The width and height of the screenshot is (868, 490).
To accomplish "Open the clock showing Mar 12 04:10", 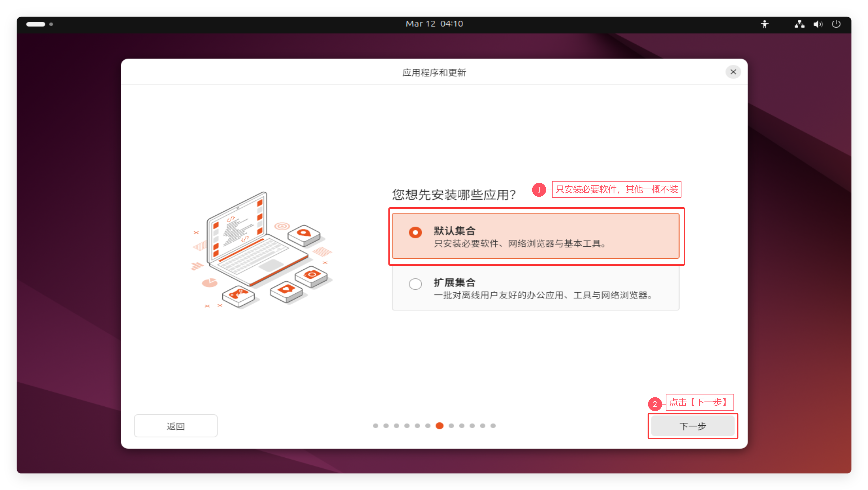I will point(434,24).
